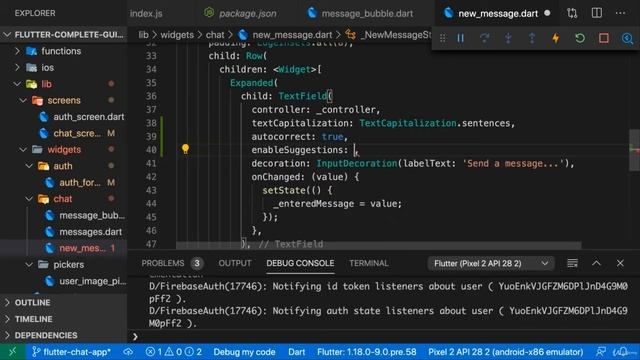This screenshot has height=360, width=640.
Task: Grab the debug toolbar drag handle
Action: 442,38
